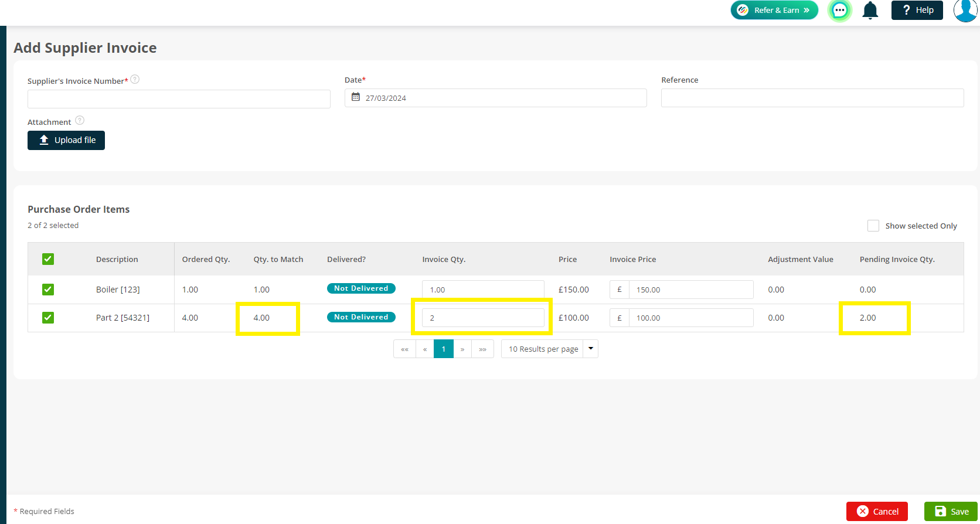
Task: Go to the previous page of results
Action: coord(425,349)
